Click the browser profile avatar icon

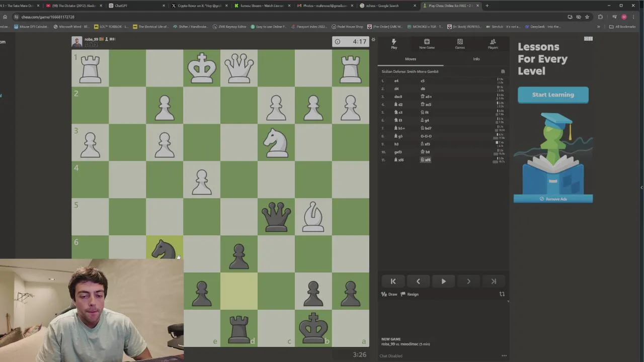click(624, 17)
